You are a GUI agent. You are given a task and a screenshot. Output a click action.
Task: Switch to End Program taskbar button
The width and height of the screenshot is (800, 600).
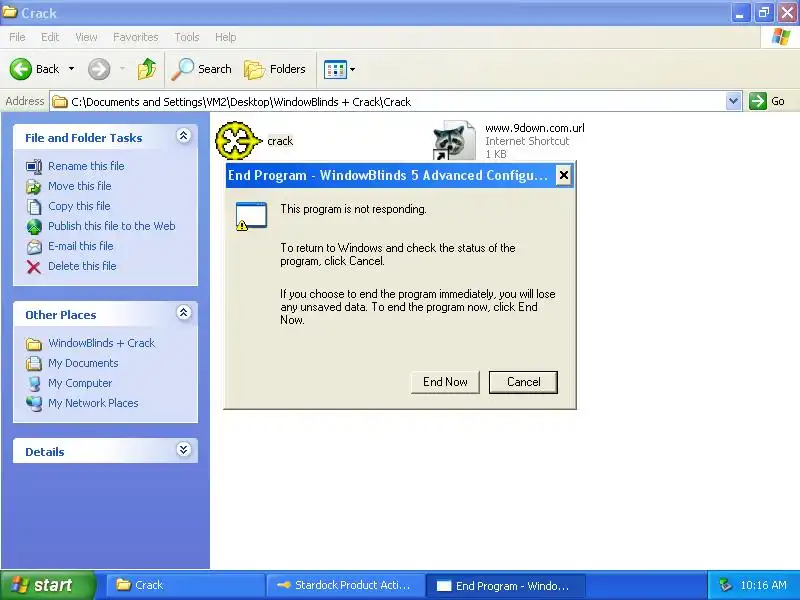(x=505, y=585)
